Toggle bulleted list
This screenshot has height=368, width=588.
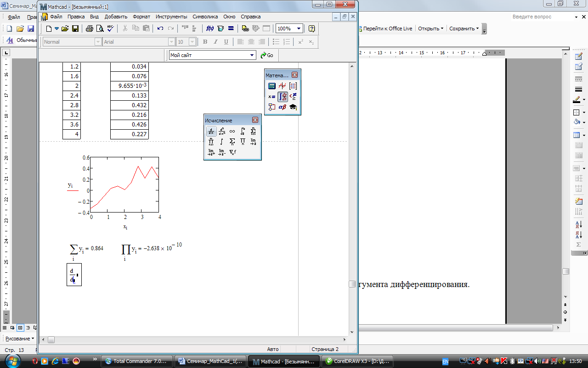276,42
